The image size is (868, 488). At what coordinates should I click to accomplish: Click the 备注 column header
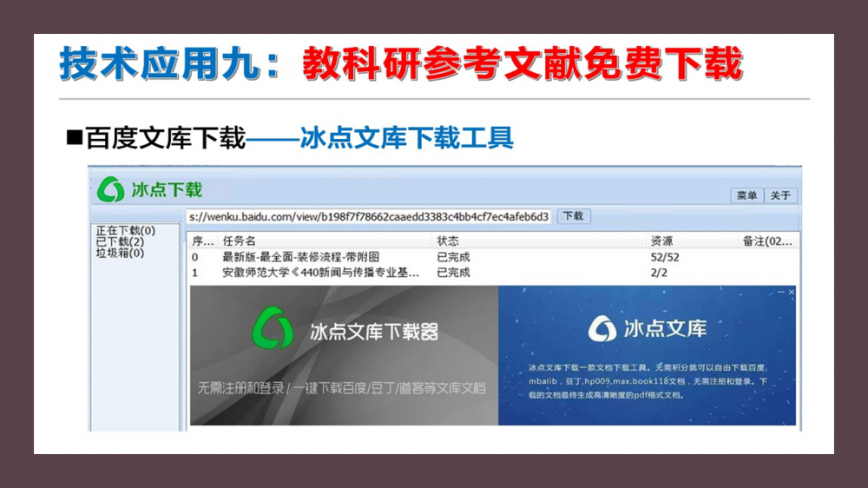pyautogui.click(x=766, y=241)
